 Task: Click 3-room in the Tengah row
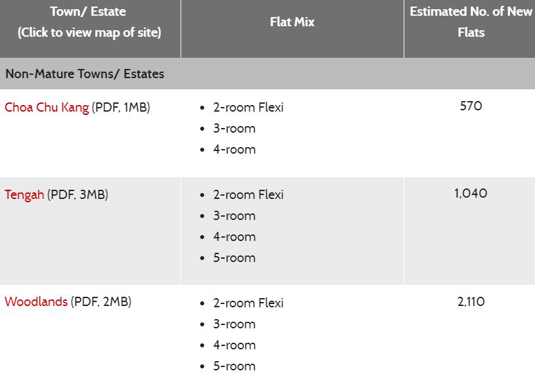click(x=234, y=216)
